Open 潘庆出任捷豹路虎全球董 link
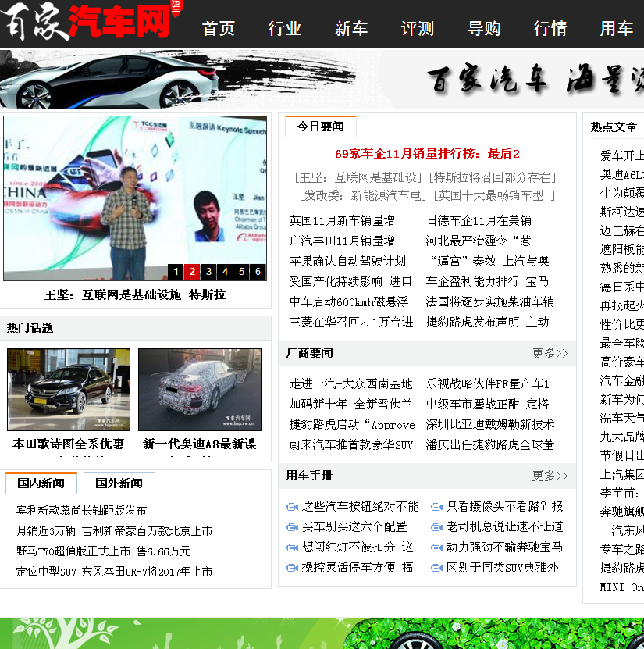644x649 pixels. [489, 444]
